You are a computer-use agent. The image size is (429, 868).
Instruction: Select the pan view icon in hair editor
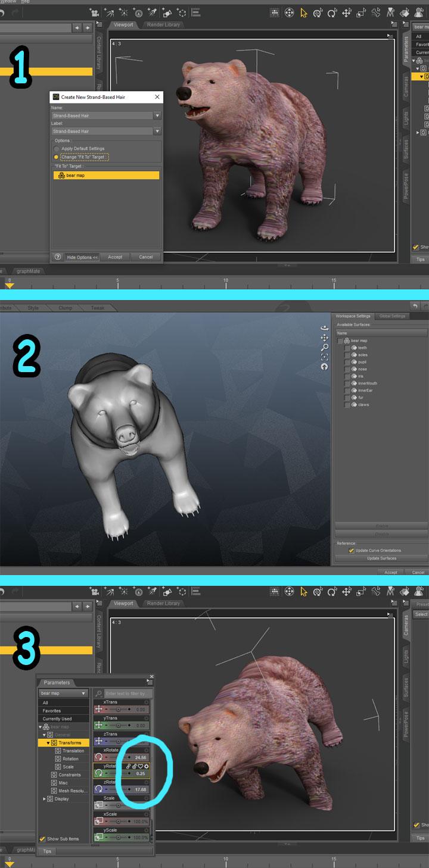click(x=325, y=338)
